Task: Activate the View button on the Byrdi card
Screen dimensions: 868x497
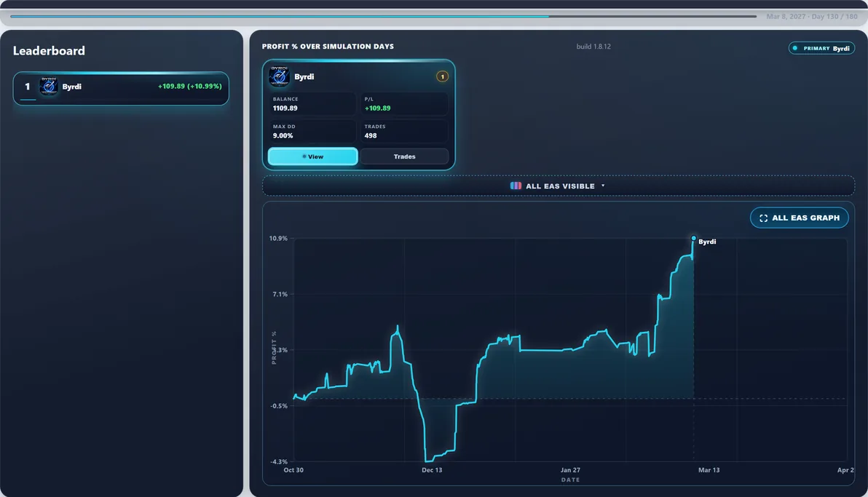Action: (x=313, y=156)
